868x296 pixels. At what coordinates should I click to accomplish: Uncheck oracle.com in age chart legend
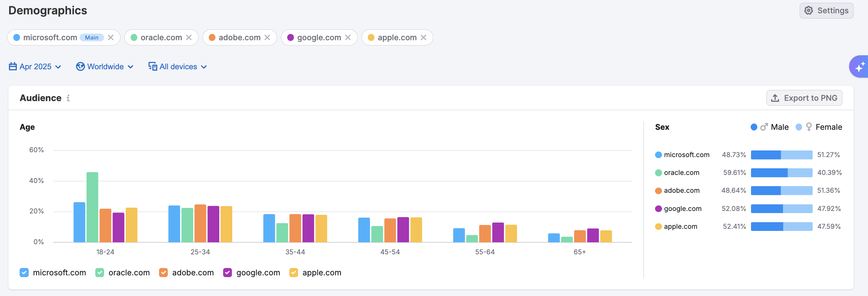[100, 273]
